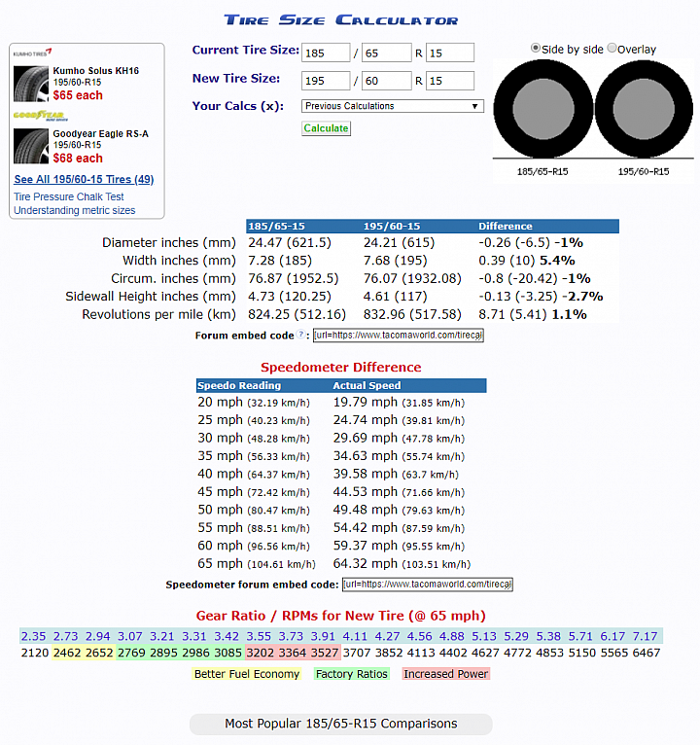The image size is (700, 745).
Task: Click the 195/60-15 table column header
Action: [392, 227]
